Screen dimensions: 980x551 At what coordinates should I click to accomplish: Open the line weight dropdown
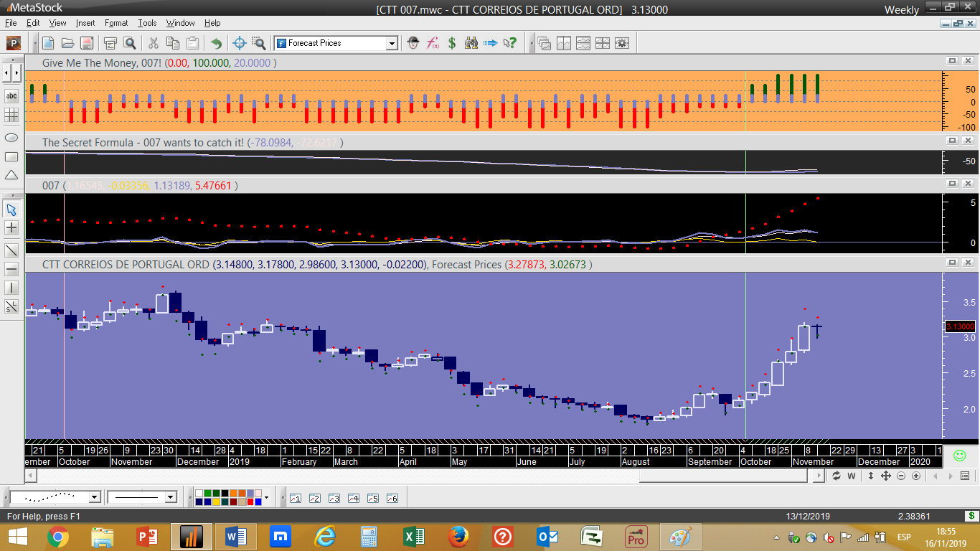click(170, 497)
